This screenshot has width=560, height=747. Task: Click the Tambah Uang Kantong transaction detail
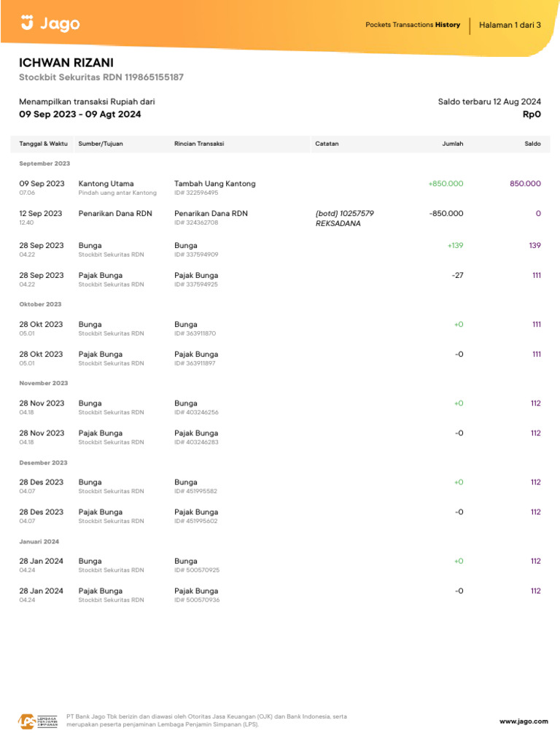point(215,184)
